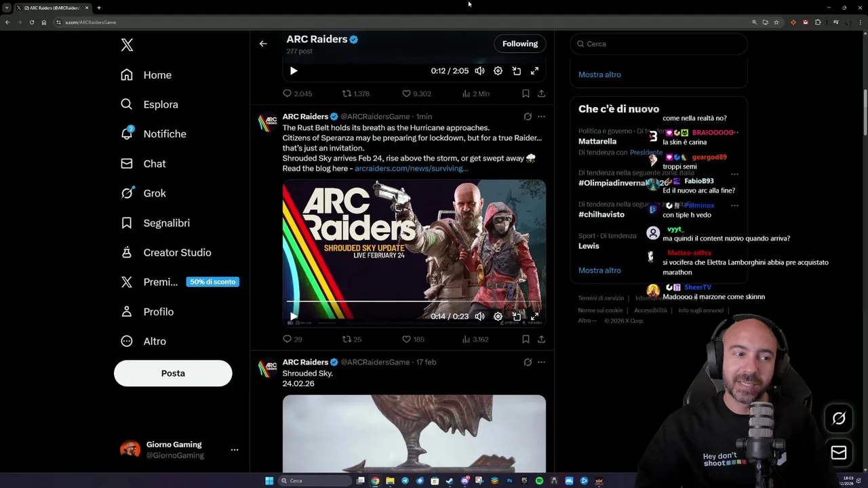This screenshot has height=488, width=868.
Task: Bookmark this page with the star icon
Action: click(776, 22)
